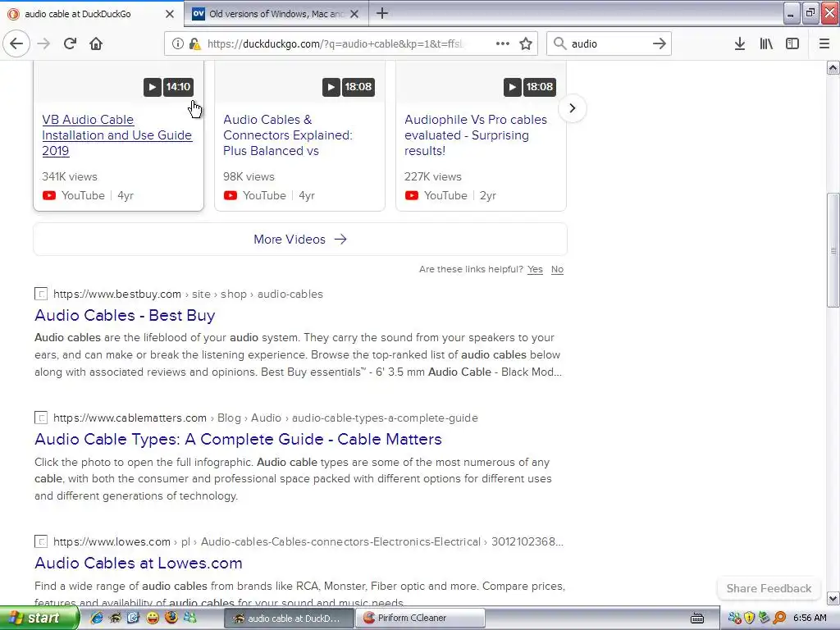Image resolution: width=840 pixels, height=630 pixels.
Task: Open Audio Cables - Best Buy result
Action: click(125, 316)
